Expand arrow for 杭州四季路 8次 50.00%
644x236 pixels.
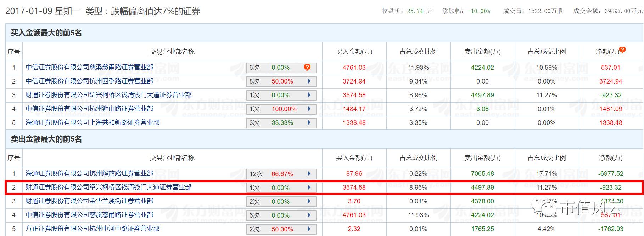(x=309, y=81)
